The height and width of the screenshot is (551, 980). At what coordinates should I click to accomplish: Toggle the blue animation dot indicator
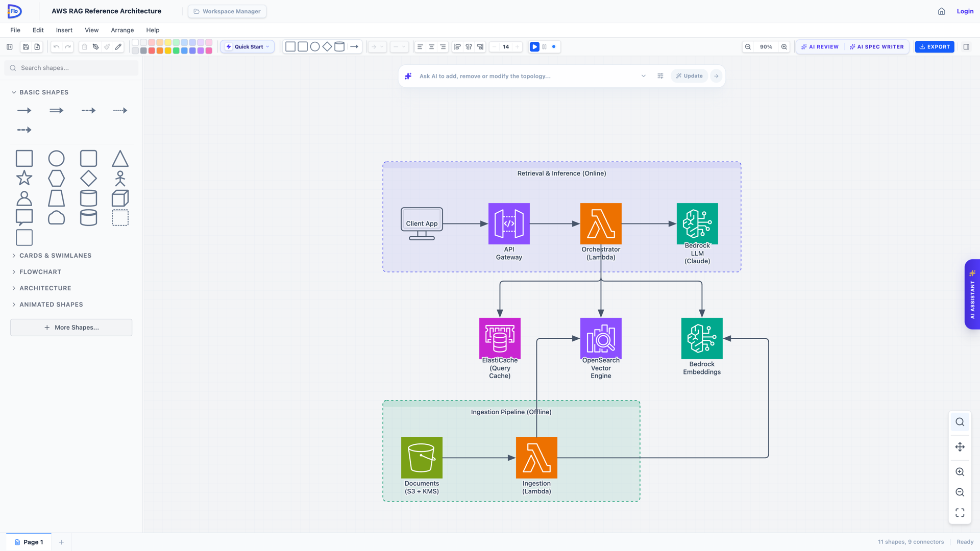(x=554, y=46)
